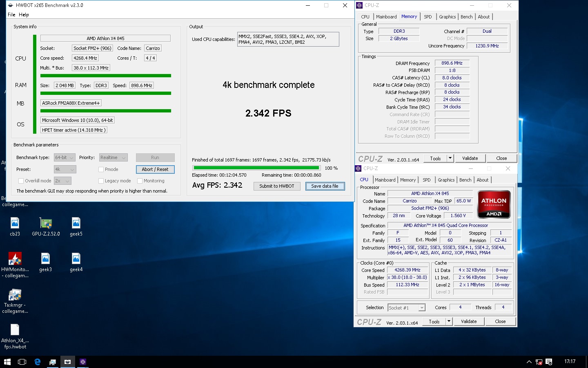Toggle the Legacy mode checkbox

pos(101,181)
